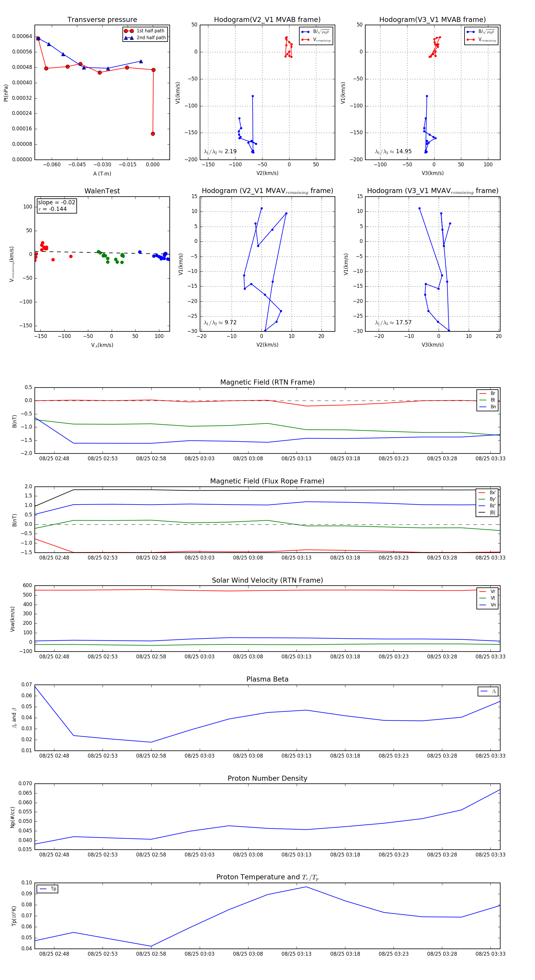The image size is (535, 980).
Task: Click the 'Np(#/cc)' y-axis label
Action: tap(12, 817)
